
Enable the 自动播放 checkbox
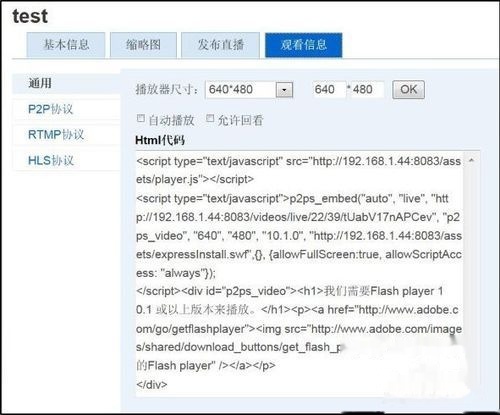[141, 118]
